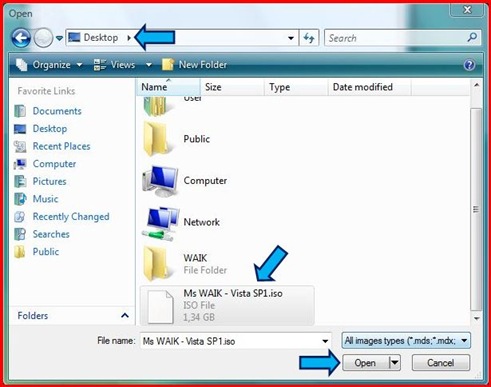Screen dimensions: 491x387
Task: Click the Desktop icon in address bar
Action: [74, 37]
